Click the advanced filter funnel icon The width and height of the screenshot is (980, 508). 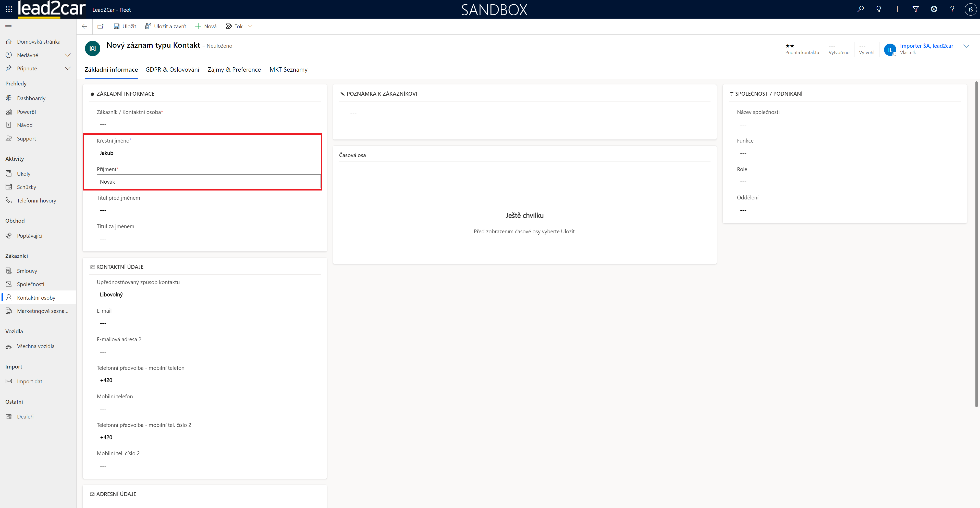click(x=915, y=9)
